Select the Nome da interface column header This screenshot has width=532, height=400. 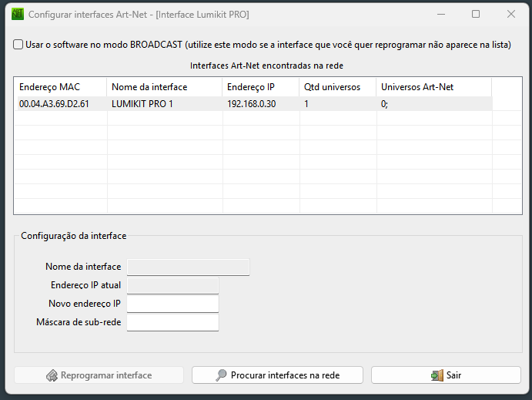coord(165,87)
